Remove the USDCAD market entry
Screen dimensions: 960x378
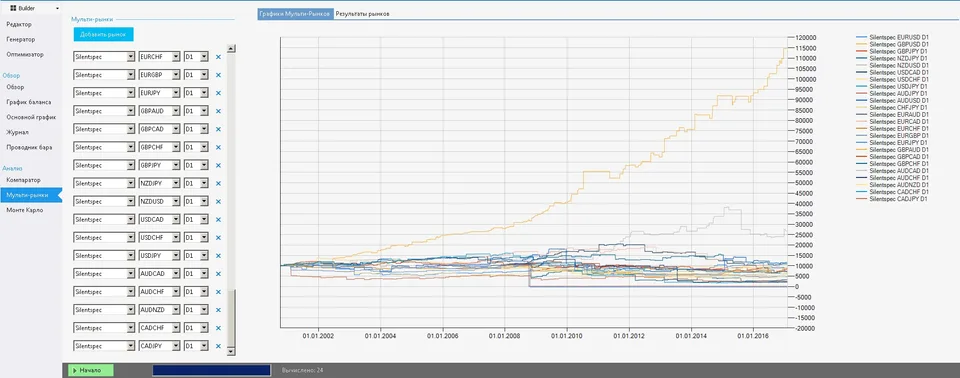[x=218, y=219]
